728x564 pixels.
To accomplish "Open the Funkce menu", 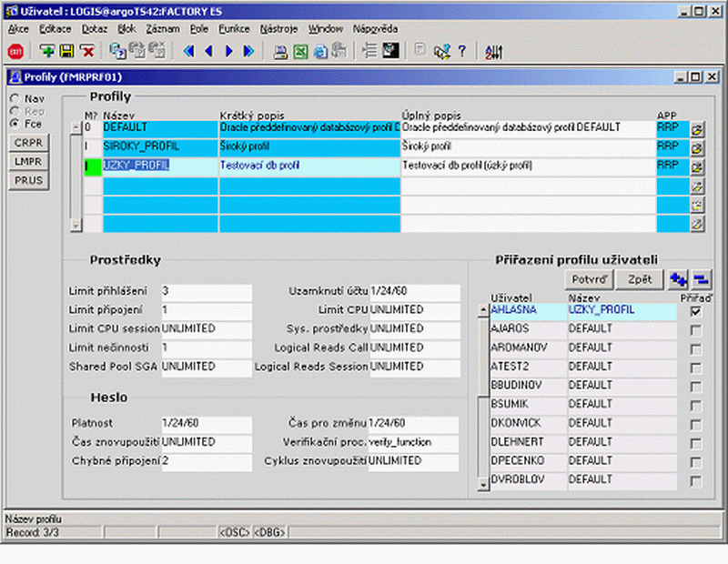I will point(234,29).
